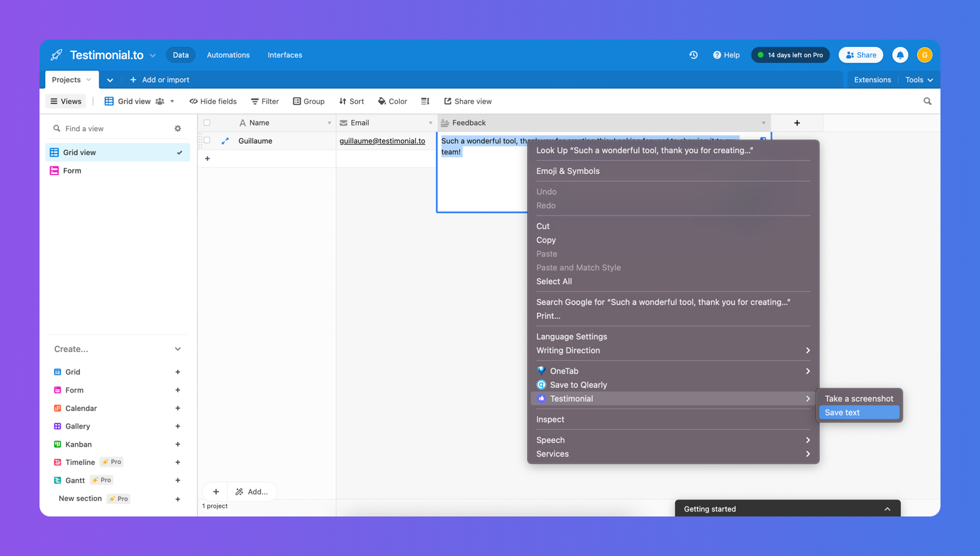Click the rocket base icon
This screenshot has width=980, height=556.
(x=56, y=55)
